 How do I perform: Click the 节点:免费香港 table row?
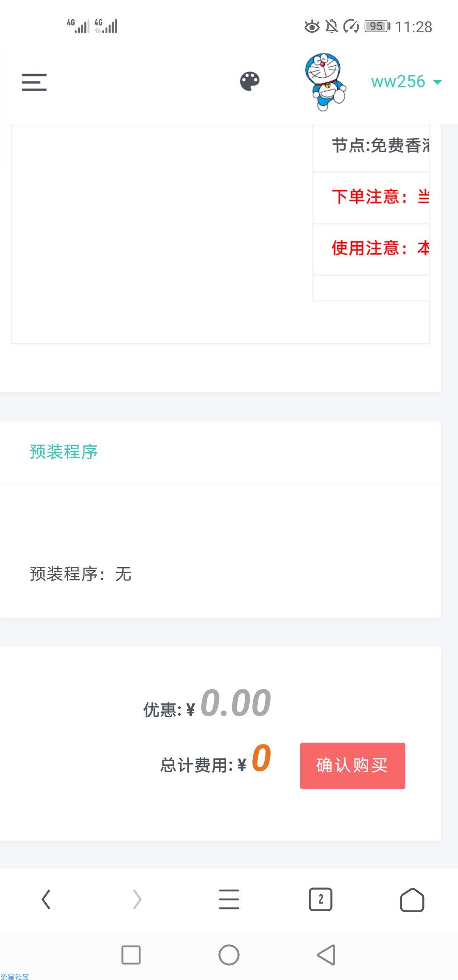[x=371, y=146]
